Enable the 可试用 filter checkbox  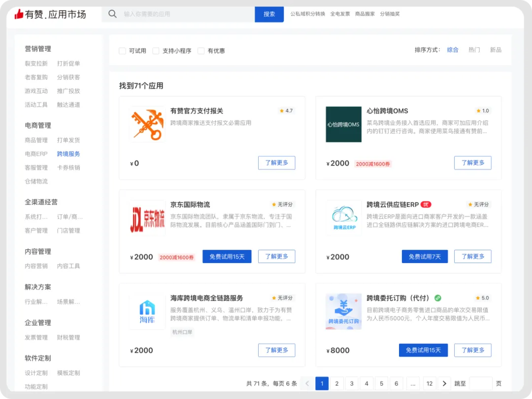click(123, 51)
